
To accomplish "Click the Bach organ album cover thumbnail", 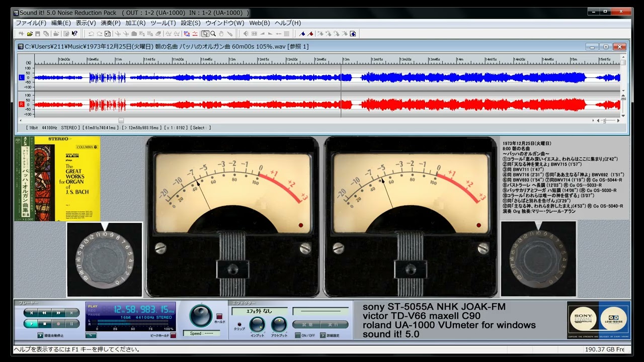I will click(x=57, y=179).
